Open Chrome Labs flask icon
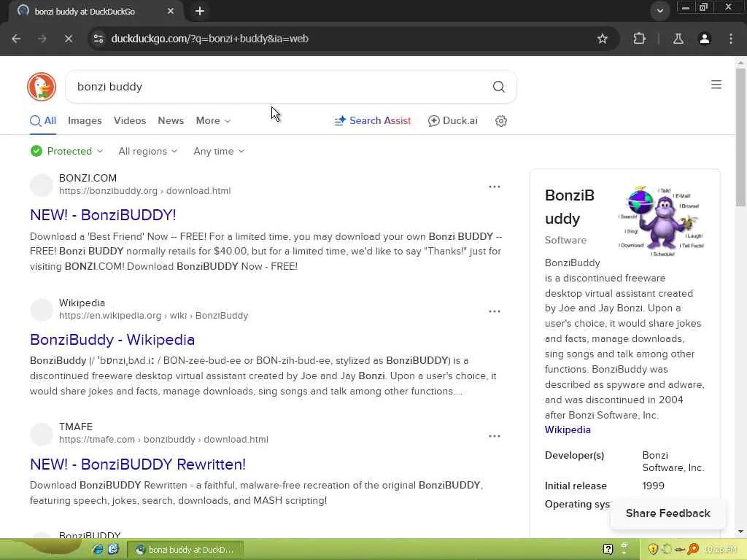The image size is (747, 560). coord(678,39)
